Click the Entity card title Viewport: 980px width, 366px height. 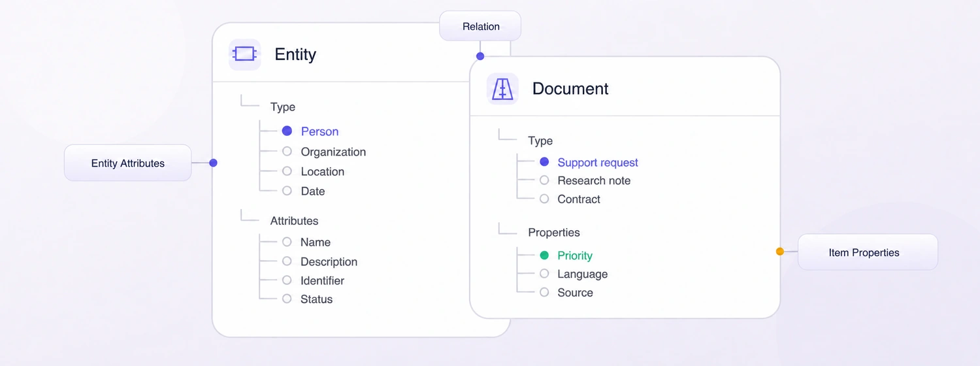click(295, 54)
